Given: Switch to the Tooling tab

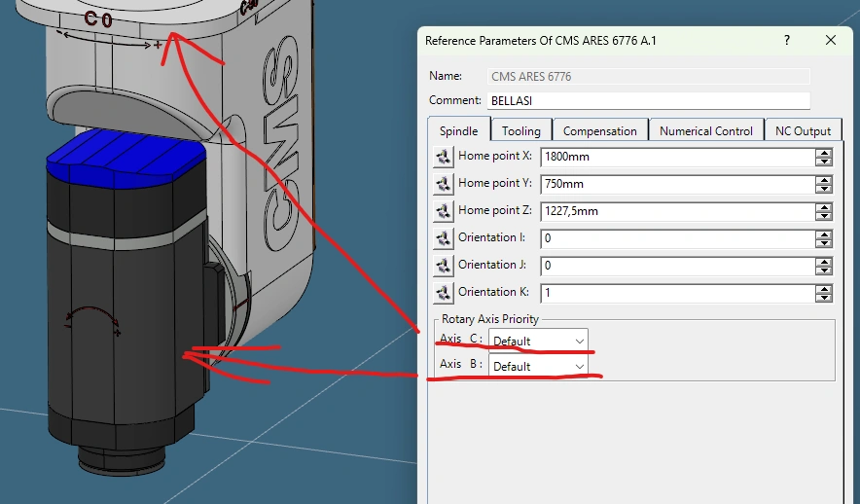Looking at the screenshot, I should 521,130.
